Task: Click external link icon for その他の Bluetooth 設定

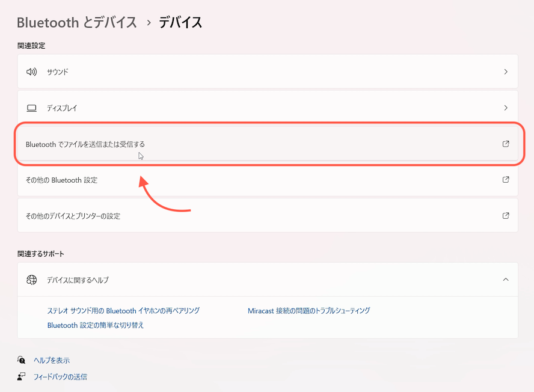Action: click(506, 180)
